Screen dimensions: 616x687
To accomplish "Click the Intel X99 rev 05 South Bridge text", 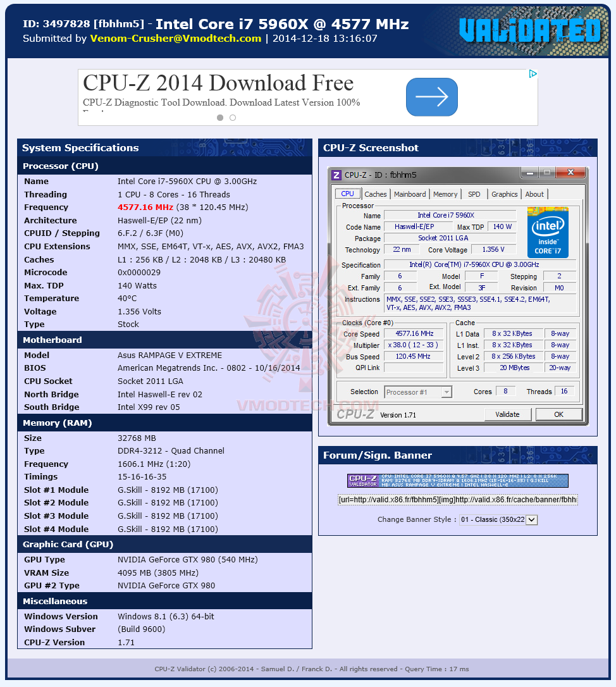I will (149, 407).
